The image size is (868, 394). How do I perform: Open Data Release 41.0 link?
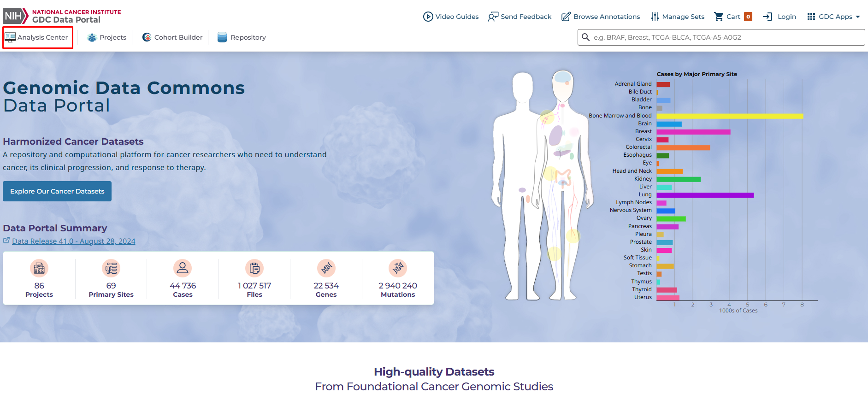pos(74,241)
